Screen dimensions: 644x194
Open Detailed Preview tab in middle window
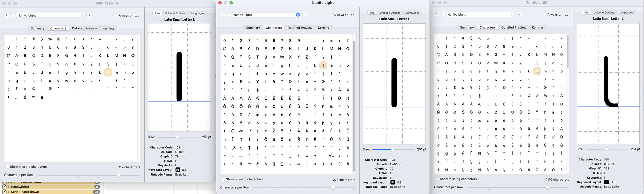(300, 28)
